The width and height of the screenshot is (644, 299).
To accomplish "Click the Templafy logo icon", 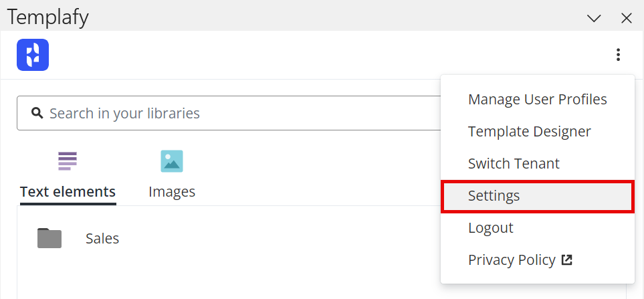I will point(33,55).
